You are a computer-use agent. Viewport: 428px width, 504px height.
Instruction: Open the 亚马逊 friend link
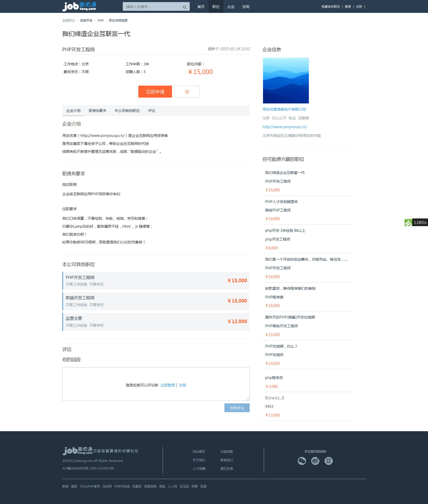point(184,487)
